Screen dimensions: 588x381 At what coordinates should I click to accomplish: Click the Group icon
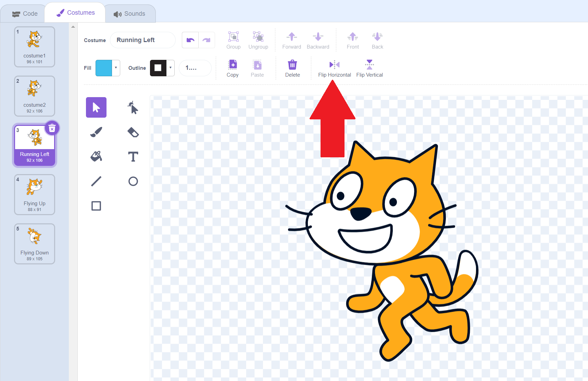[234, 36]
